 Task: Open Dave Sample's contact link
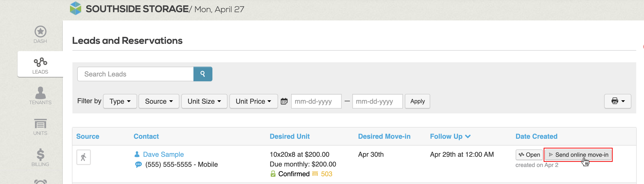(163, 154)
